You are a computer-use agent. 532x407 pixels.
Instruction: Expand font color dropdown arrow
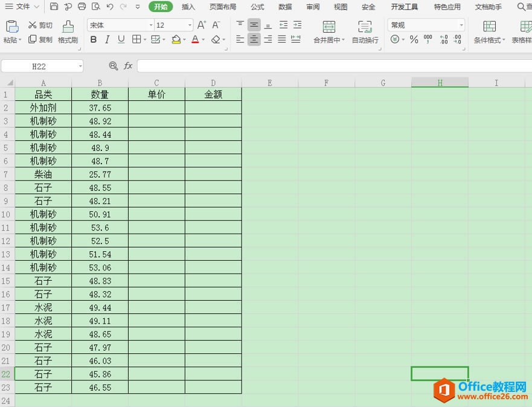coord(204,40)
